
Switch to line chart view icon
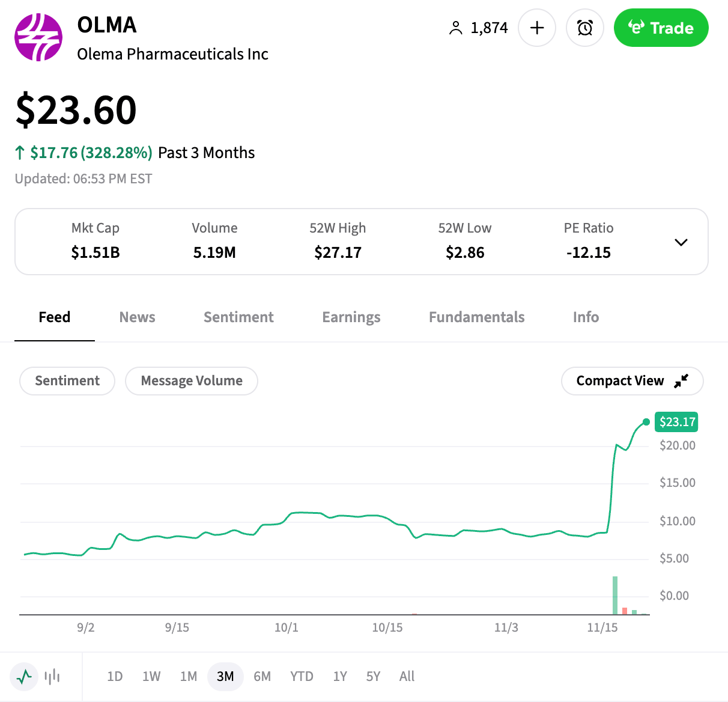tap(25, 677)
